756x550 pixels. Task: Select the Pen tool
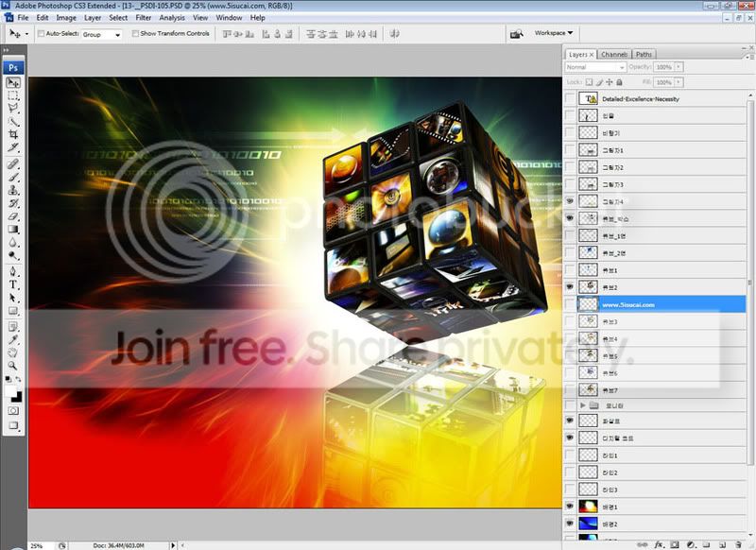(x=13, y=271)
